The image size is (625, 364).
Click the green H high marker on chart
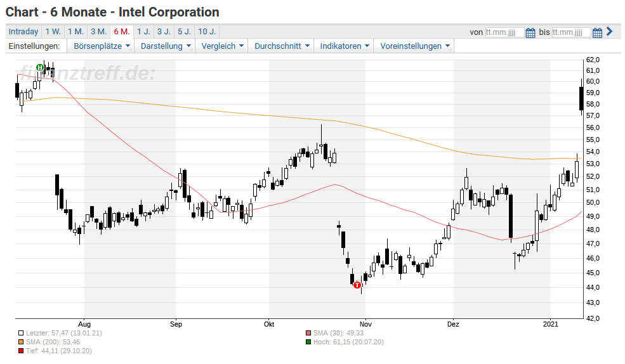[x=40, y=67]
